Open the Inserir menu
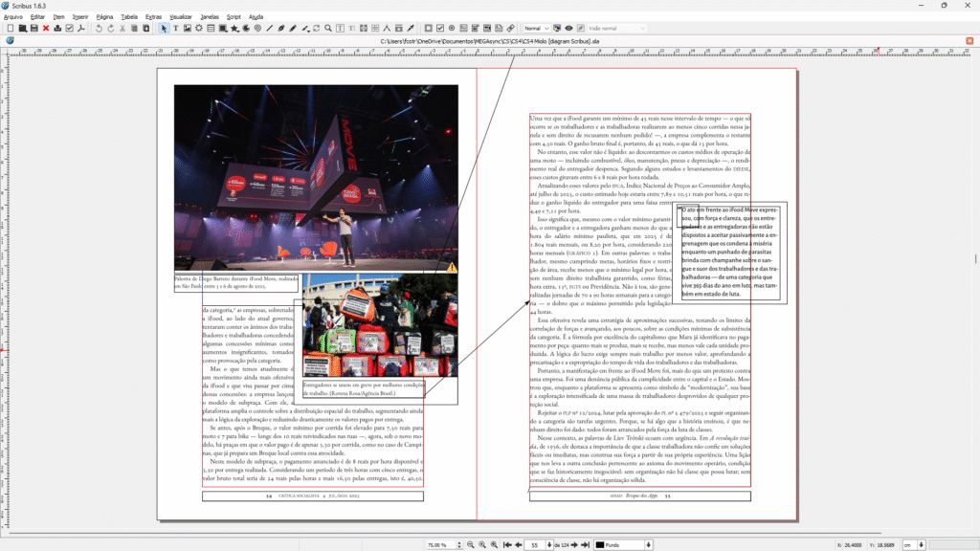The height and width of the screenshot is (551, 980). pyautogui.click(x=80, y=16)
